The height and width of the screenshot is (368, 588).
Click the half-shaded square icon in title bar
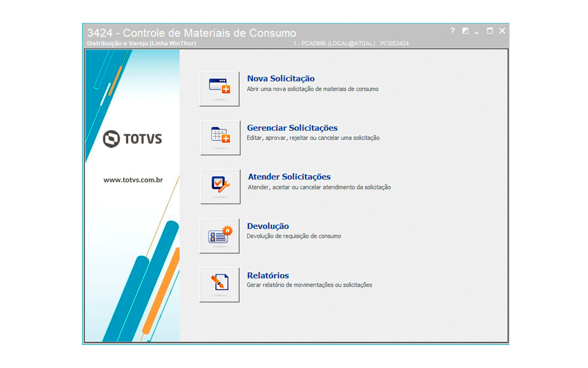[465, 31]
